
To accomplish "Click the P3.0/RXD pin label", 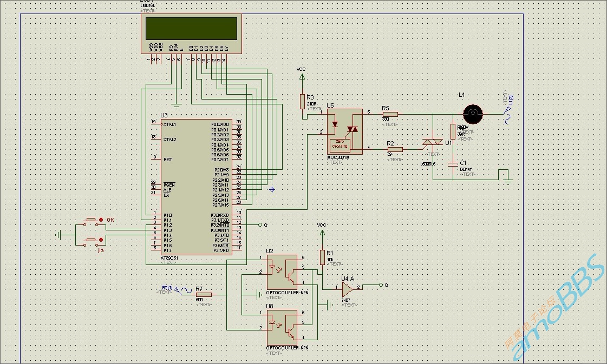I will [220, 215].
